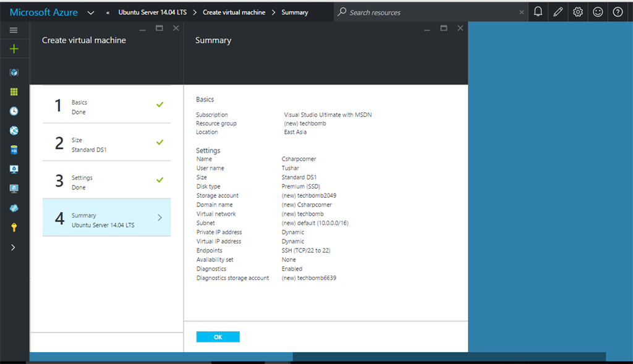The height and width of the screenshot is (364, 633).
Task: Select the '(new) default (10.0.0.0/16)' subnet value
Action: tap(315, 223)
